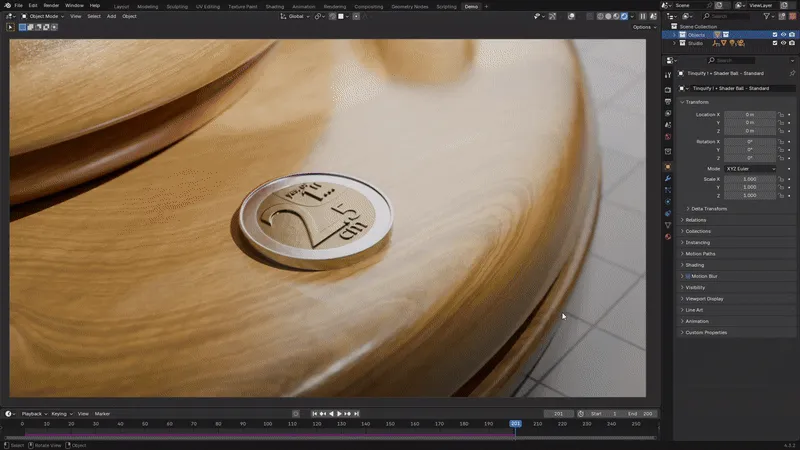
Task: Open the Material properties tab icon
Action: [668, 237]
